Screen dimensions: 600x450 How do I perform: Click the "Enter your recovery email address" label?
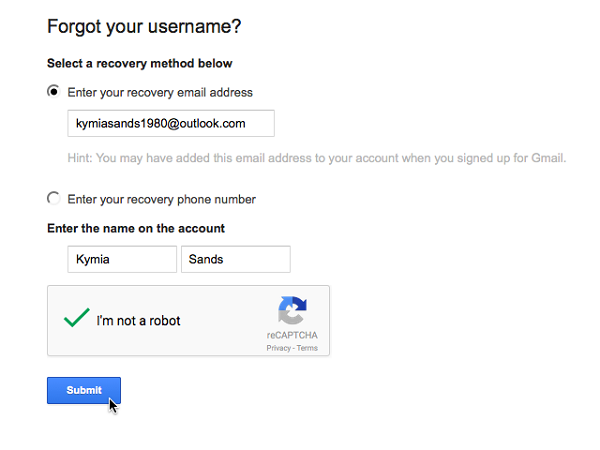160,92
